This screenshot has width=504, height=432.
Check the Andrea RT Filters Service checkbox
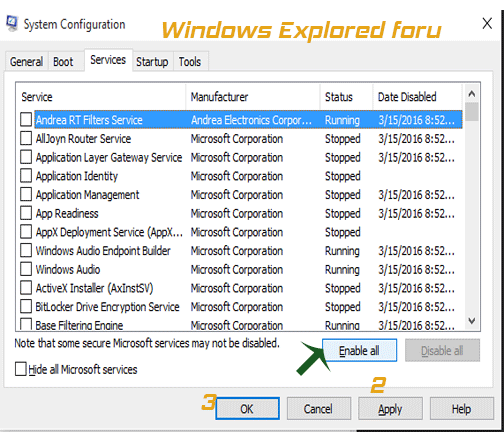(26, 119)
